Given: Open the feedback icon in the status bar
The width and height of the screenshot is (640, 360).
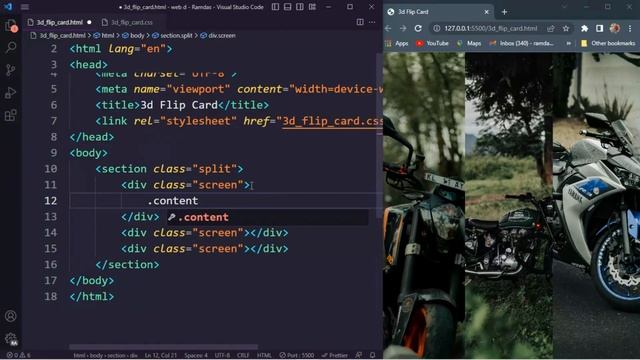Looking at the screenshot, I should [358, 356].
